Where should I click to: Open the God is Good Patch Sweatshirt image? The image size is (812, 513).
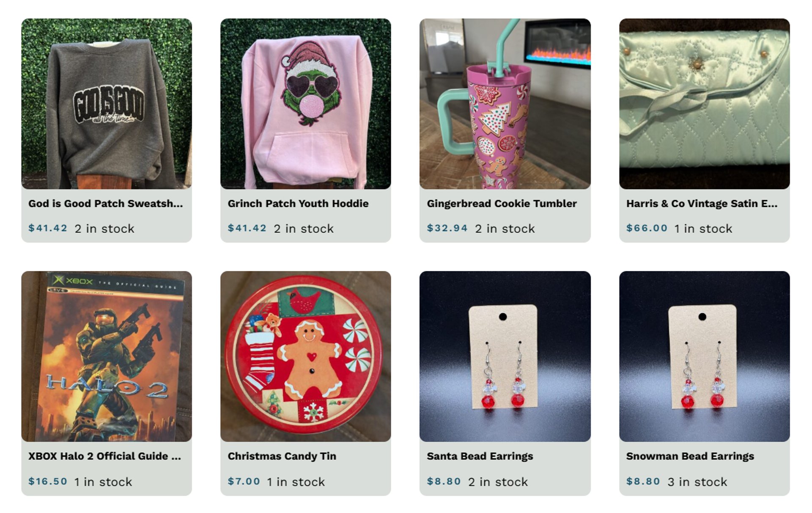tap(107, 104)
